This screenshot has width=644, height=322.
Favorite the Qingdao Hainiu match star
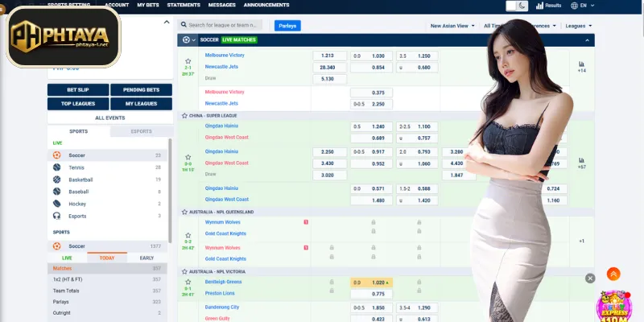[x=188, y=157]
